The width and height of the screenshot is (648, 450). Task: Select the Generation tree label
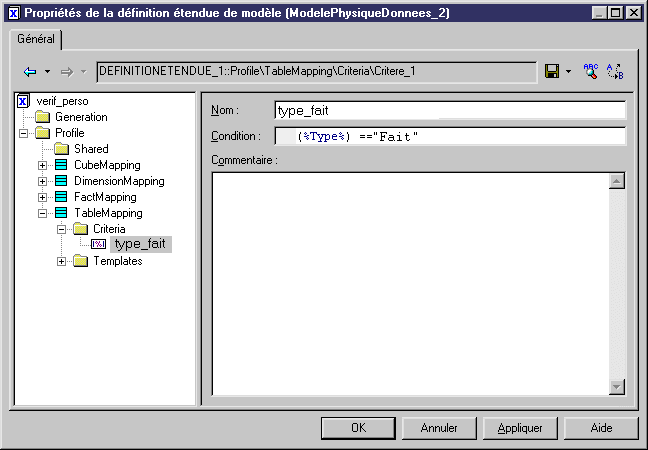coord(81,117)
